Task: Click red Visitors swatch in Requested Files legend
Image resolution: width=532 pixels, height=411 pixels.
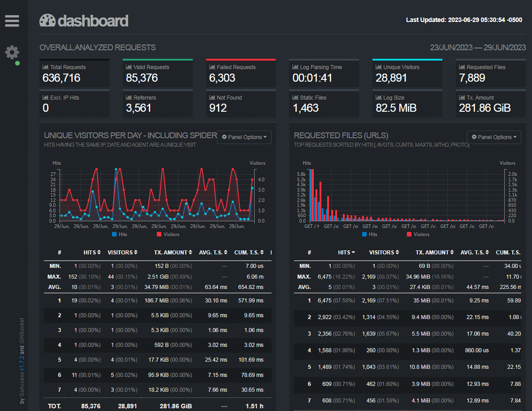Action: (x=410, y=234)
